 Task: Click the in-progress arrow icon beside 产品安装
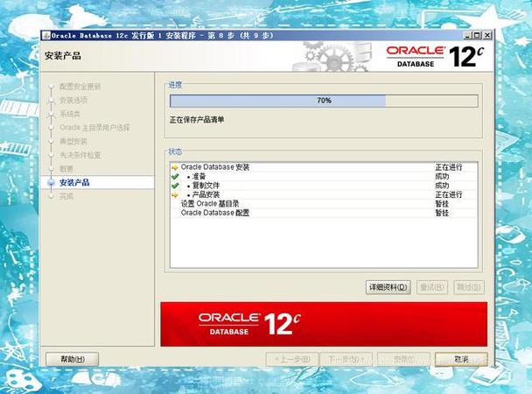(175, 194)
